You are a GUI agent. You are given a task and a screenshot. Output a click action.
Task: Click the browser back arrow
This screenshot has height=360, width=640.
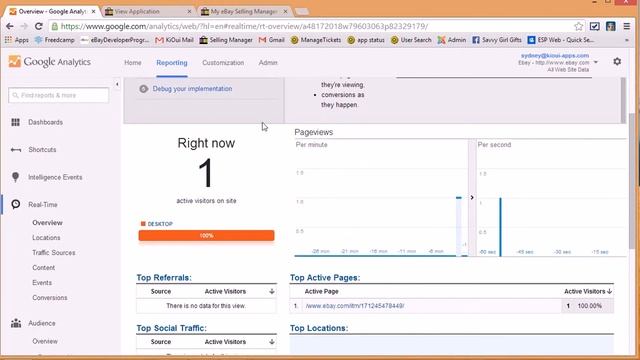(x=10, y=26)
